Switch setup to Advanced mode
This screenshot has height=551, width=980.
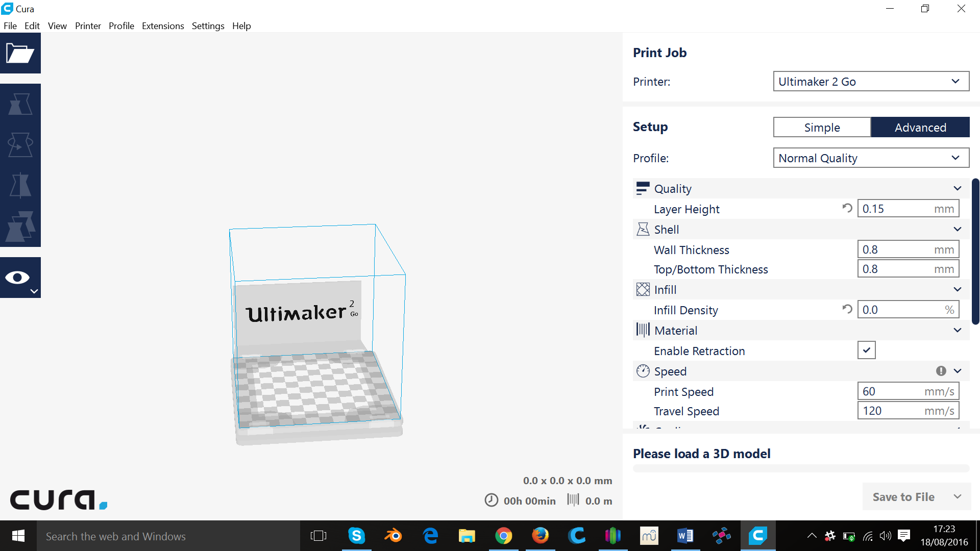(x=920, y=127)
